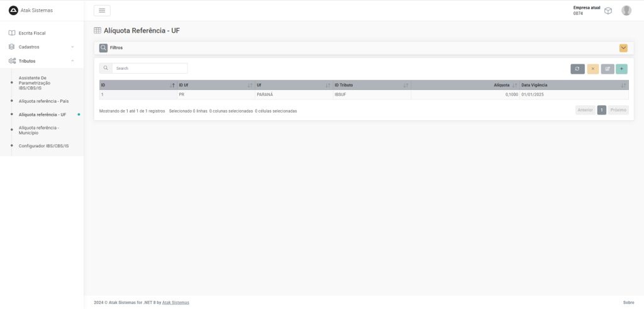Click the Próximo pagination button
This screenshot has height=309, width=644.
(x=618, y=110)
